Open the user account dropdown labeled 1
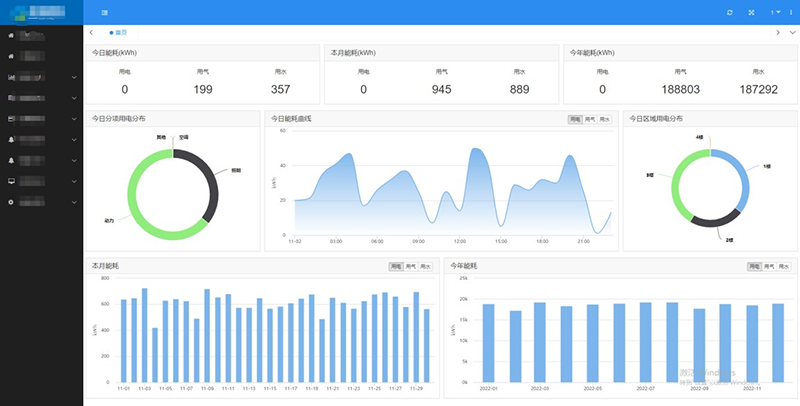 pos(774,12)
